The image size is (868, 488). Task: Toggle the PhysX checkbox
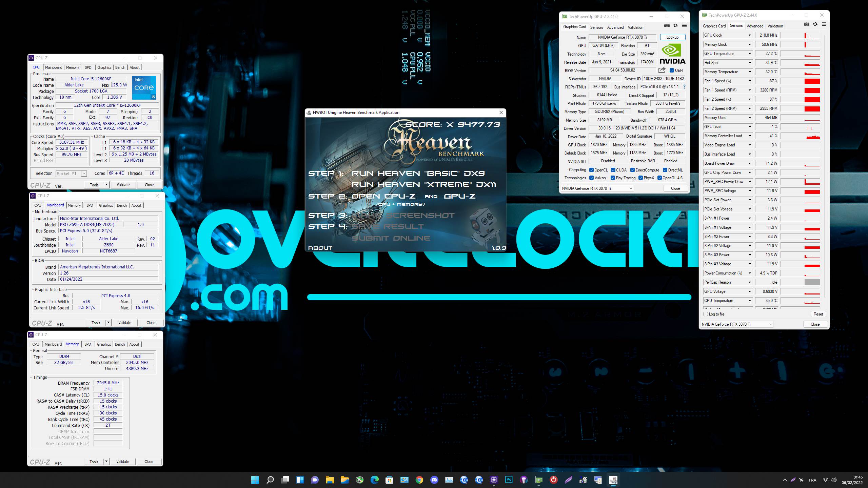coord(640,178)
